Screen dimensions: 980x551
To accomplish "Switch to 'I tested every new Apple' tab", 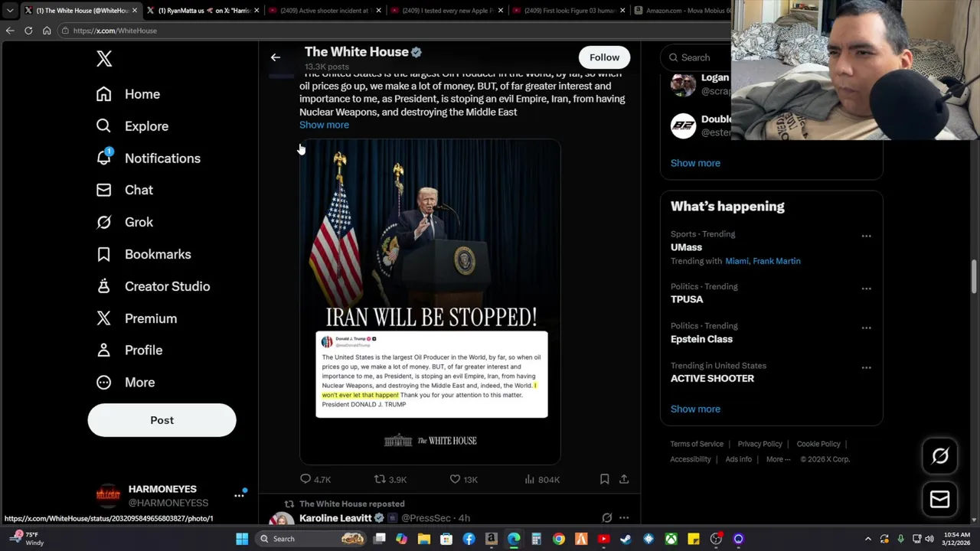I will (x=446, y=11).
